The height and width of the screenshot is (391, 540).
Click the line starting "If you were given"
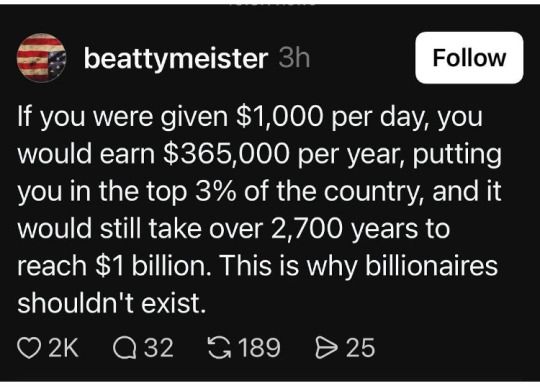(250, 118)
